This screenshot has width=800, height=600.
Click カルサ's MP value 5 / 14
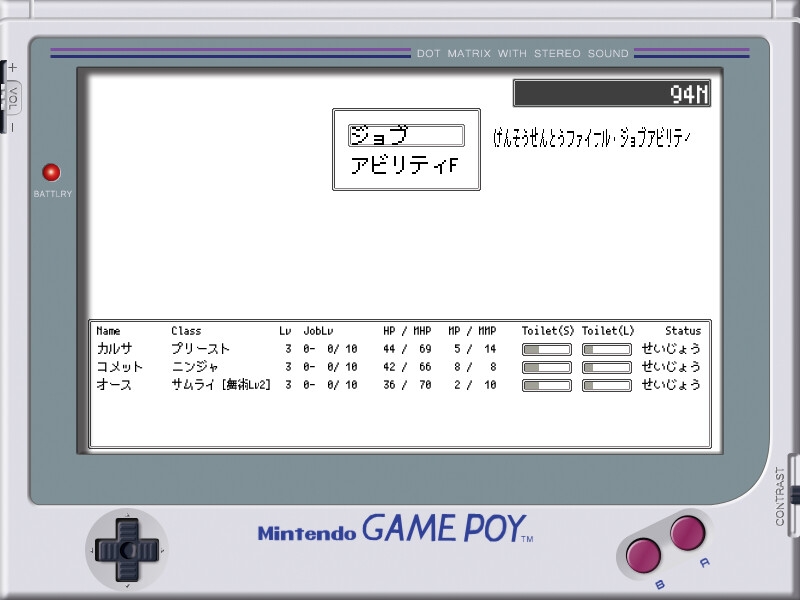(x=475, y=349)
